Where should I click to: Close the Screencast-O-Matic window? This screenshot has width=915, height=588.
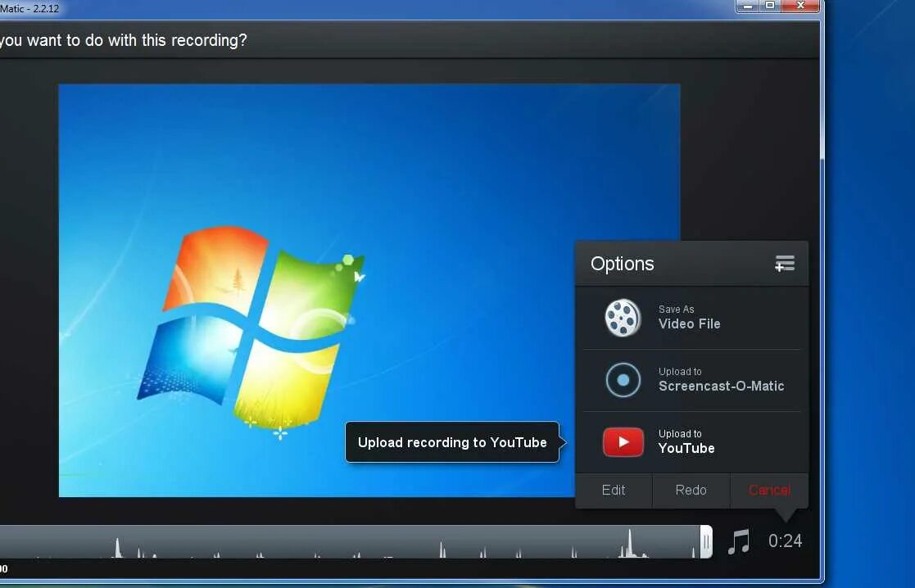[x=800, y=6]
